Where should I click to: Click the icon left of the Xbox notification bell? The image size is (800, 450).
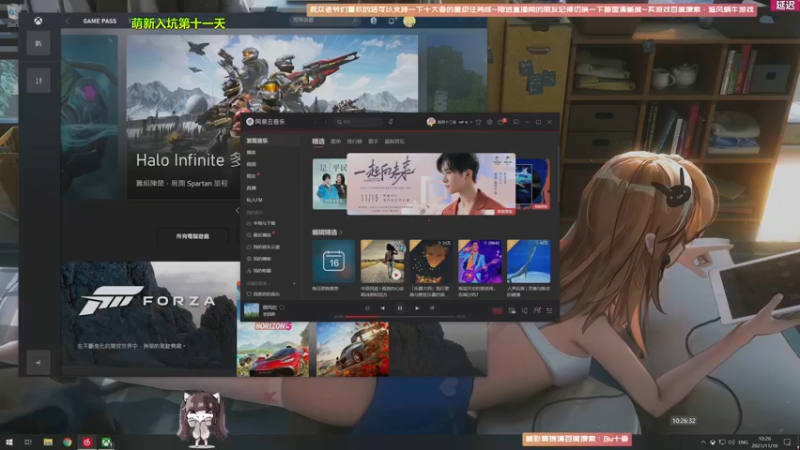click(x=373, y=21)
